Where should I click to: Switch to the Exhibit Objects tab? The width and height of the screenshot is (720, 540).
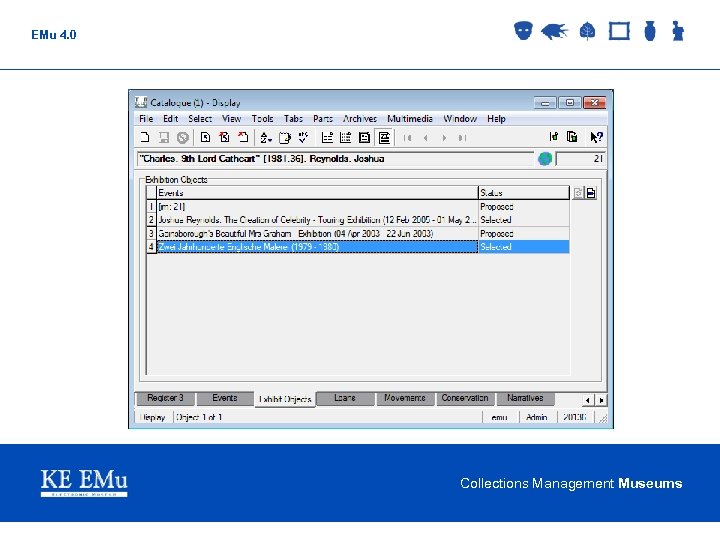pyautogui.click(x=285, y=399)
